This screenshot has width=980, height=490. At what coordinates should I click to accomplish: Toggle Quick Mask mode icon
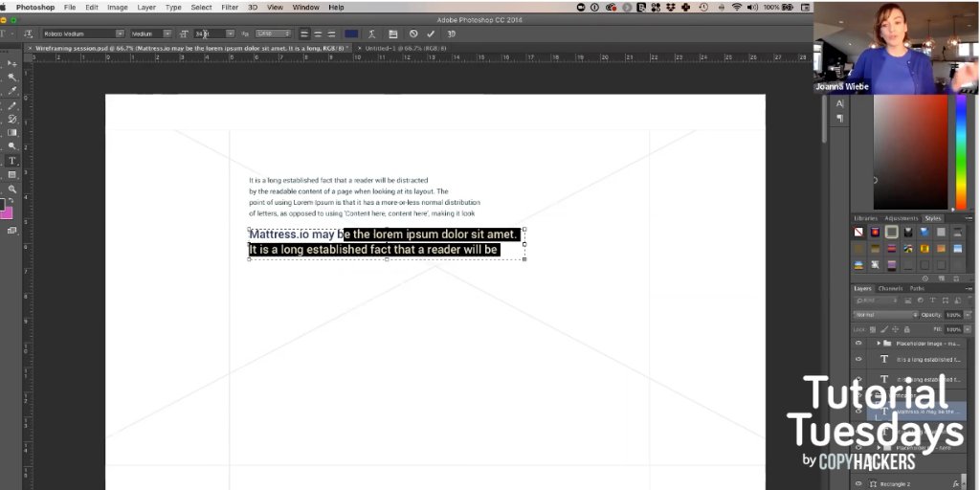click(11, 231)
